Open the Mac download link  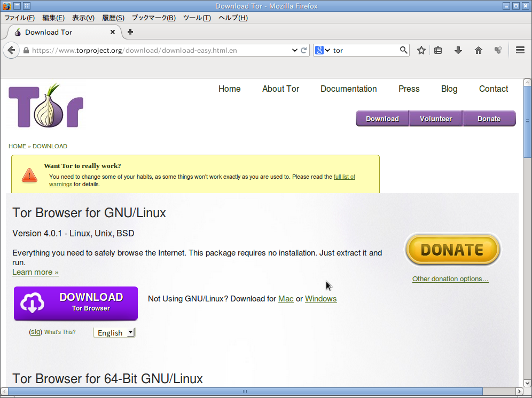[286, 299]
